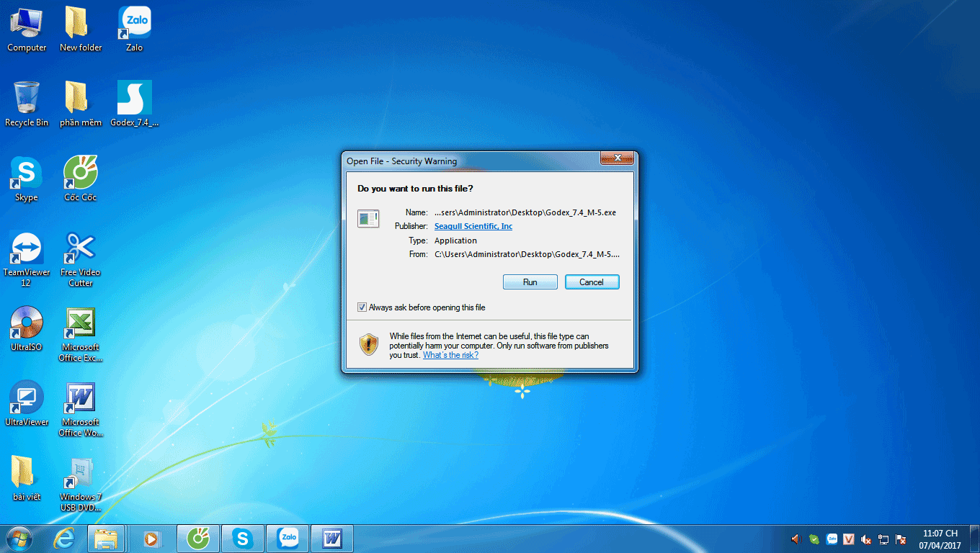Viewport: 980px width, 553px height.
Task: Switch to Cốc Cốc in the taskbar
Action: (197, 539)
